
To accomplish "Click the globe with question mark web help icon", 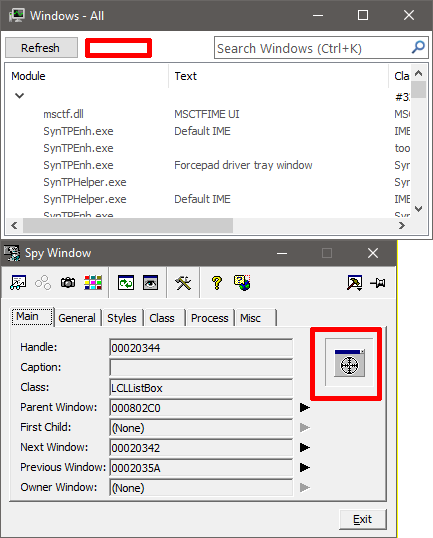I will click(x=242, y=283).
